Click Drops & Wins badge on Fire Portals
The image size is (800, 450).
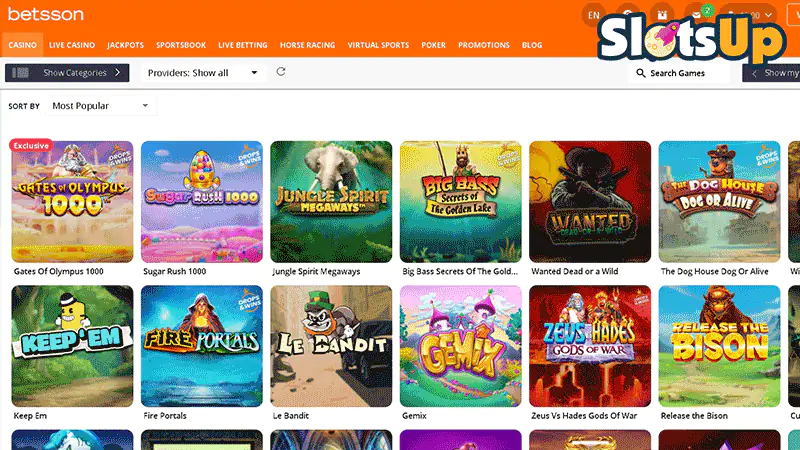(x=249, y=301)
